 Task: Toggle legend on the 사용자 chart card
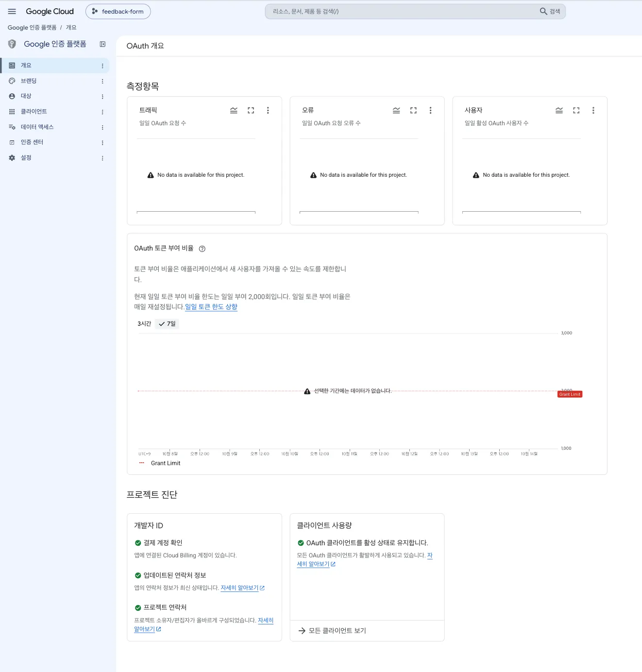pos(559,110)
